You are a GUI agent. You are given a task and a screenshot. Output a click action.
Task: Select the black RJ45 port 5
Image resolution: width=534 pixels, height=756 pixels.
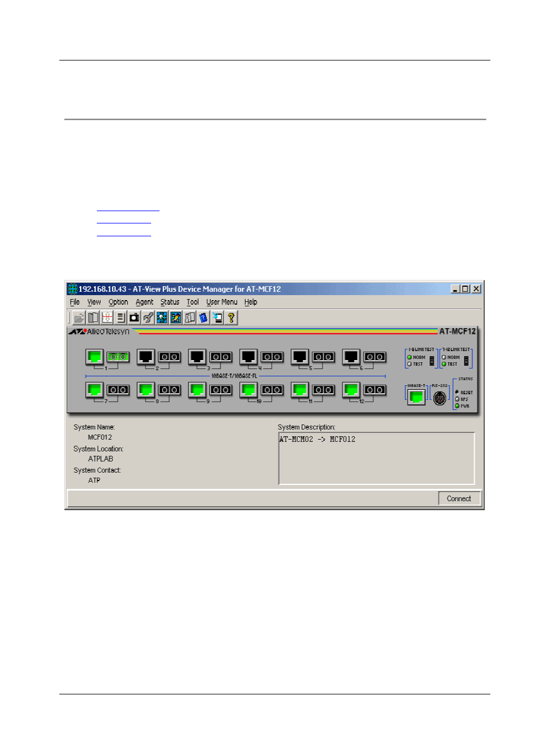click(x=300, y=357)
